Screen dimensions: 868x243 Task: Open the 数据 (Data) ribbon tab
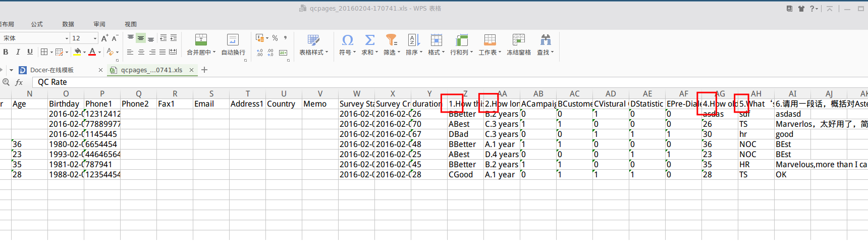(68, 24)
